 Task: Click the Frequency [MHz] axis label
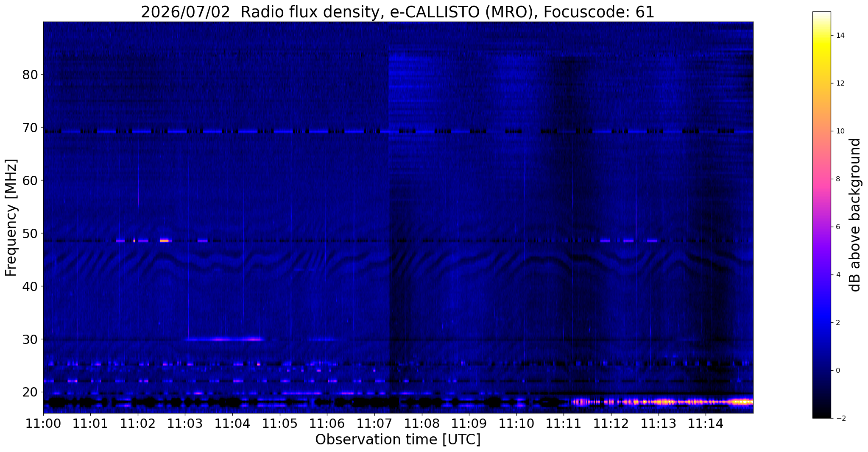pyautogui.click(x=11, y=217)
